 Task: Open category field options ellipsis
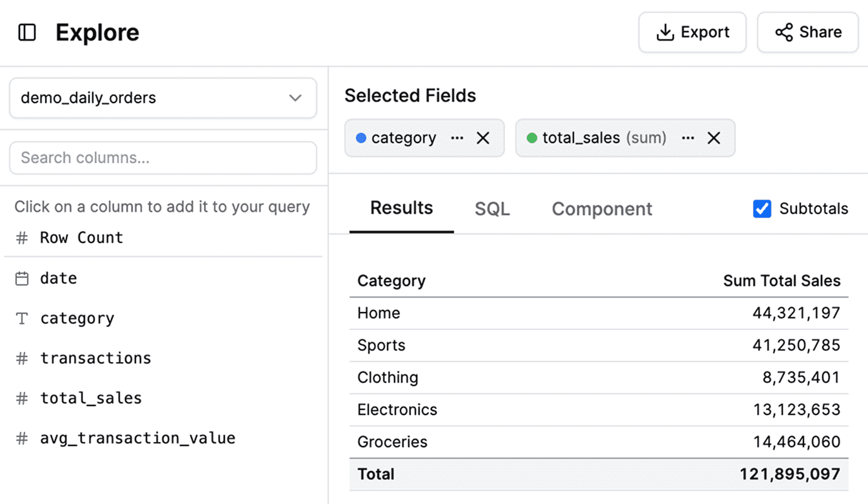coord(457,138)
